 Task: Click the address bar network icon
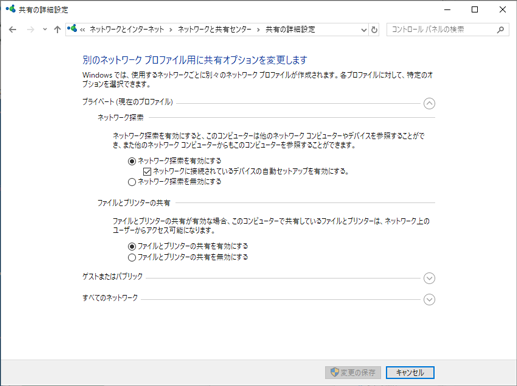[72, 29]
